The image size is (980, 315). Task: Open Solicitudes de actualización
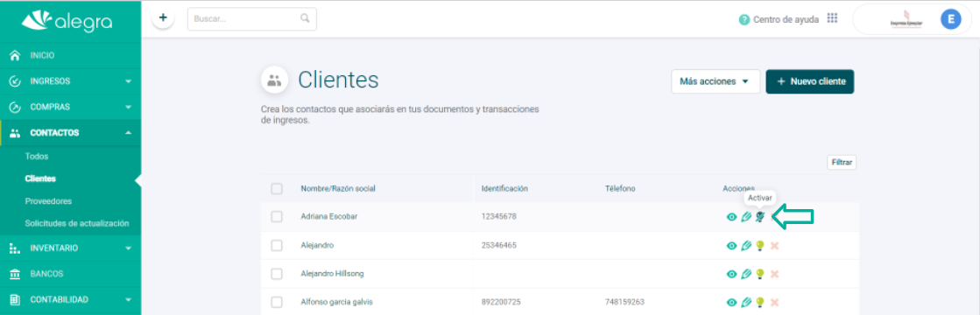(x=77, y=223)
